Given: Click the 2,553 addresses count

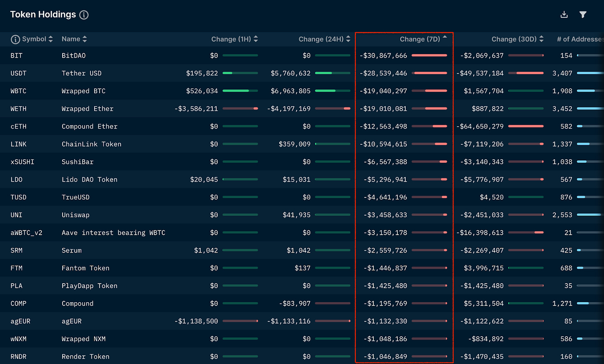Looking at the screenshot, I should pyautogui.click(x=562, y=215).
